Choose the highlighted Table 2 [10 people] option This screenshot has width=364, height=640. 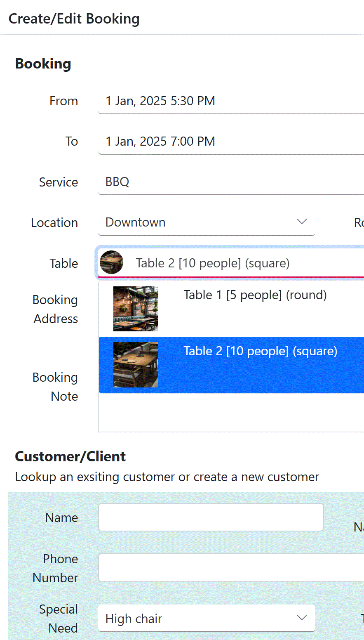pyautogui.click(x=260, y=352)
